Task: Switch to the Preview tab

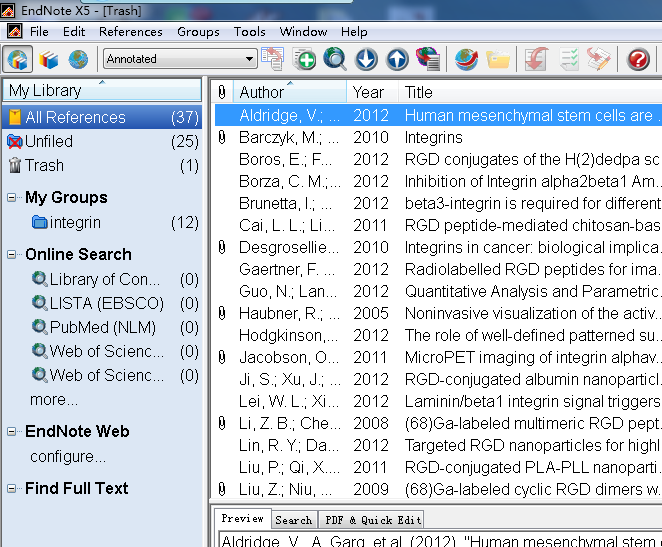Action: (243, 519)
